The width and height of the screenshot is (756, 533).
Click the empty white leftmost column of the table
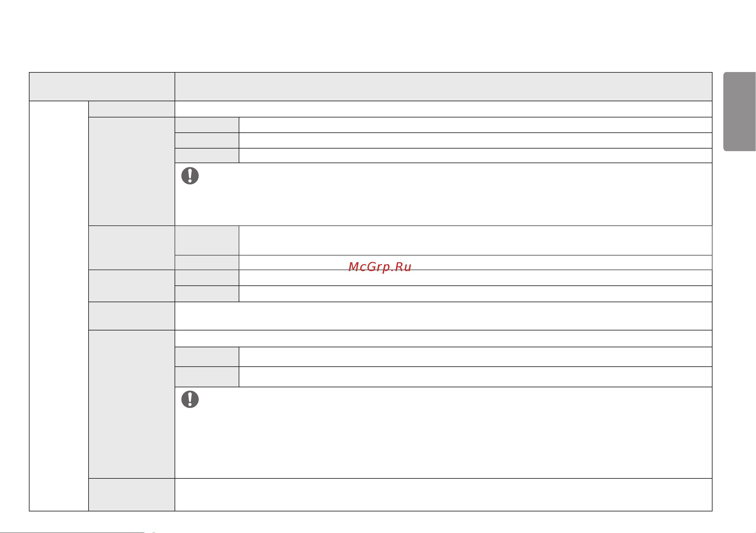point(59,306)
